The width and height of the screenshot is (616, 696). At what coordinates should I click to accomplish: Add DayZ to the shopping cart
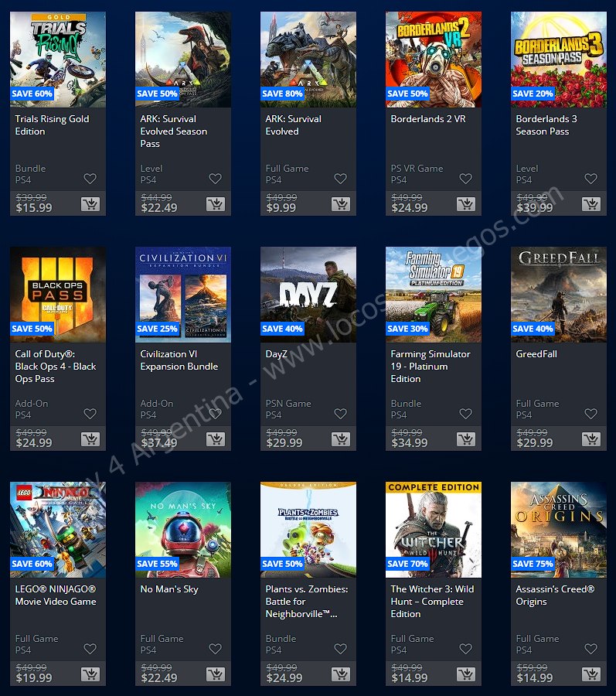coord(340,439)
